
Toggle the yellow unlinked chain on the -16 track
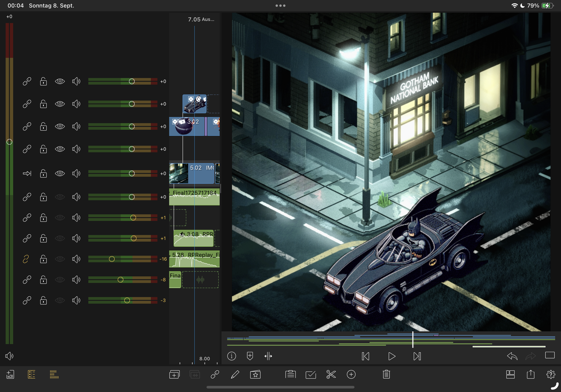click(26, 259)
